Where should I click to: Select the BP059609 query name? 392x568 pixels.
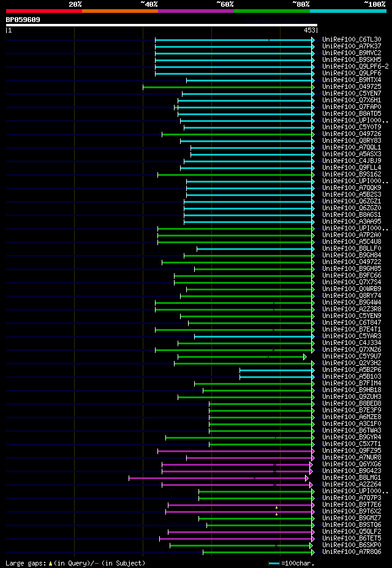click(23, 20)
